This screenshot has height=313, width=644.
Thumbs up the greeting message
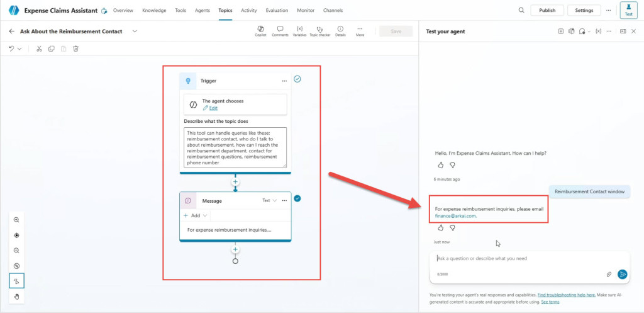440,165
